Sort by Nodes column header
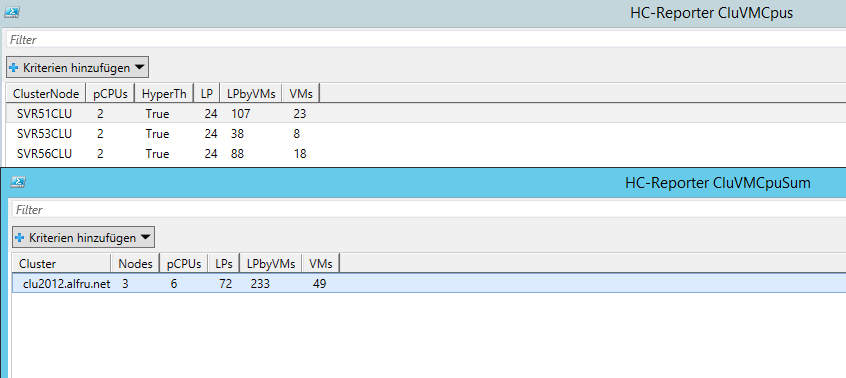Screen dimensions: 846x378 pyautogui.click(x=135, y=264)
